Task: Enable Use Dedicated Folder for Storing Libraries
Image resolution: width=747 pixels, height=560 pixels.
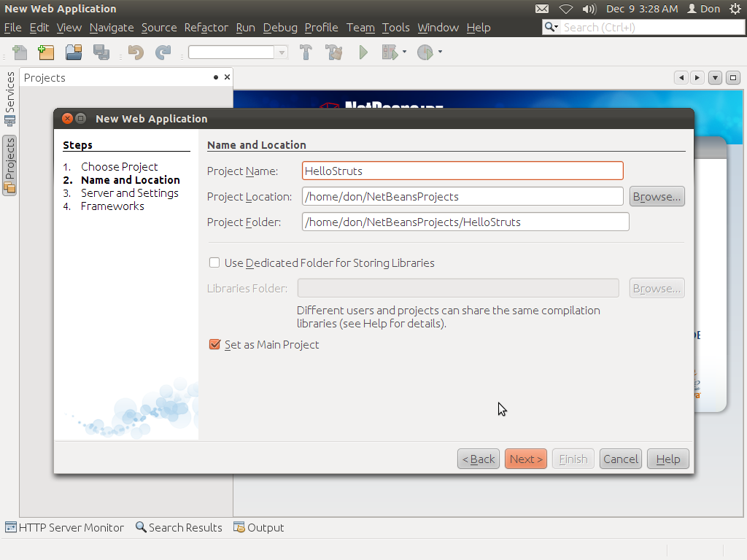Action: 214,262
